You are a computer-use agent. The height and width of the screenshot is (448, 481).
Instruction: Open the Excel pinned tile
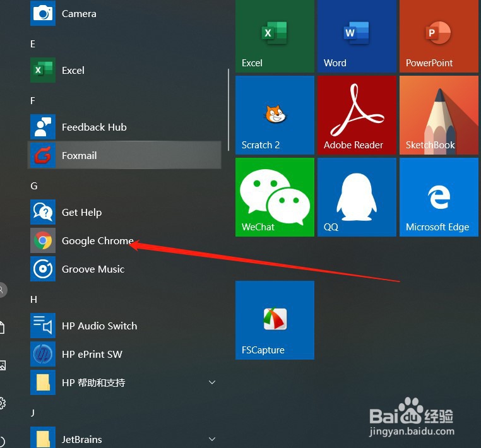point(275,36)
